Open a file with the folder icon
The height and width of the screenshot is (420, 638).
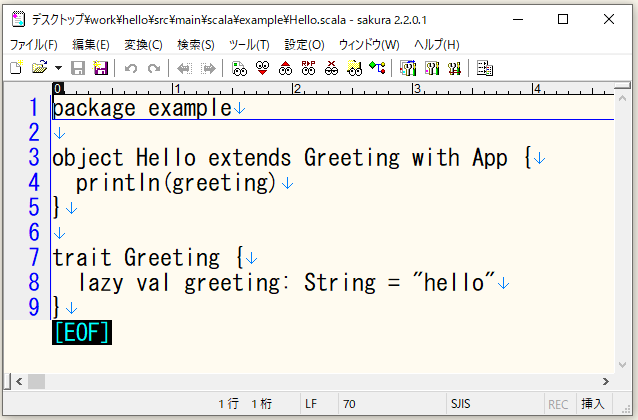[39, 68]
